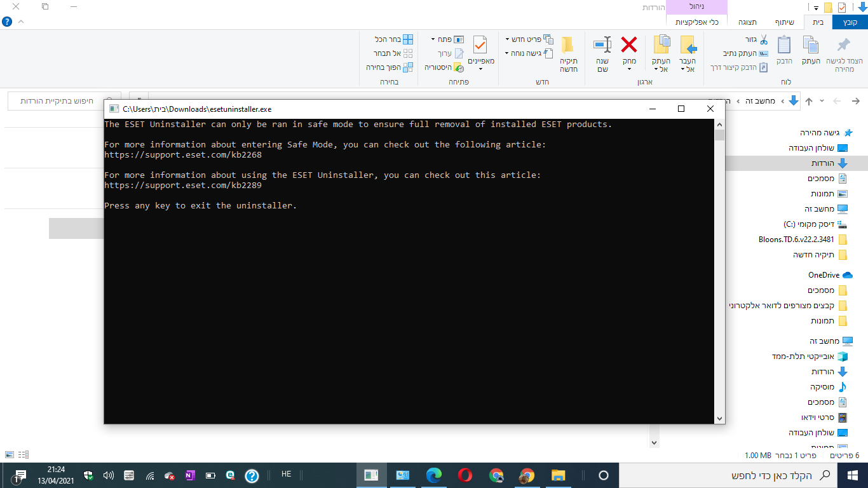Click the red X Delete (מחק) icon
The image size is (868, 488).
(x=629, y=44)
